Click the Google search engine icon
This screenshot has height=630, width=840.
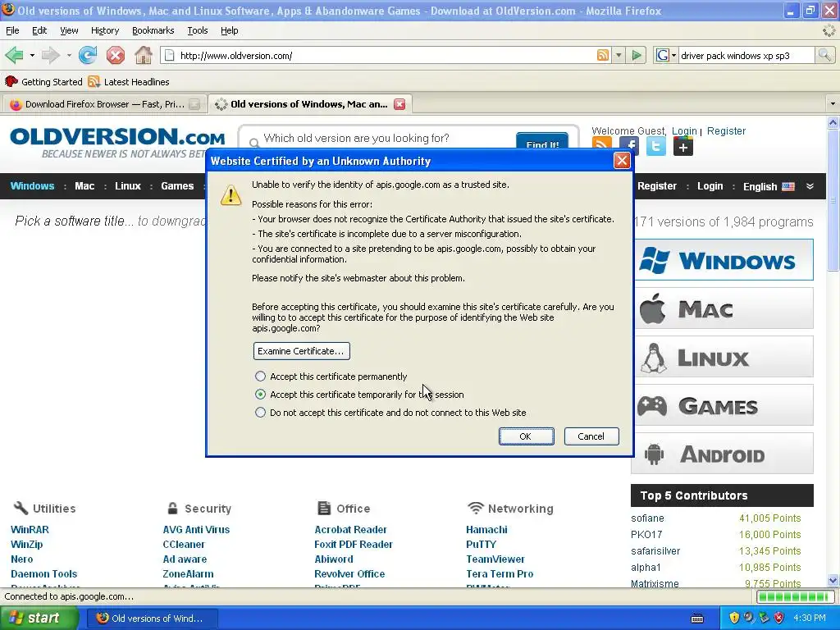tap(663, 55)
